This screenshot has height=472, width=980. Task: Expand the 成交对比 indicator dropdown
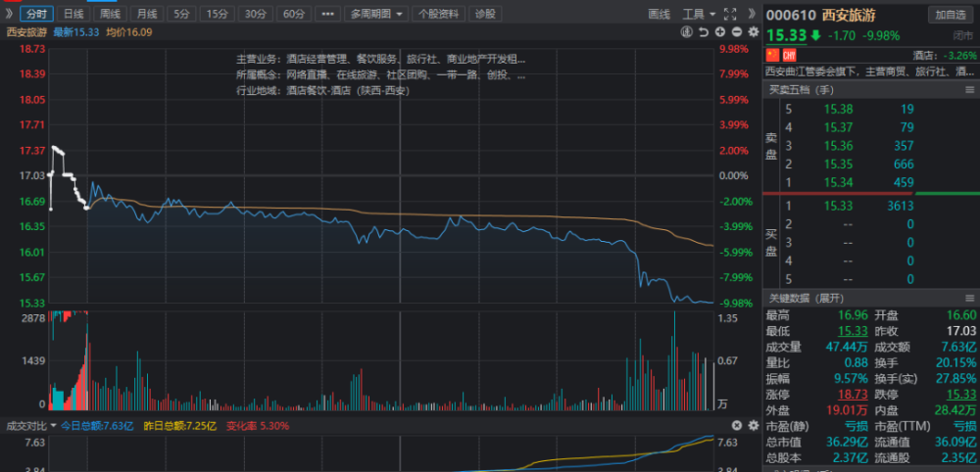31,426
